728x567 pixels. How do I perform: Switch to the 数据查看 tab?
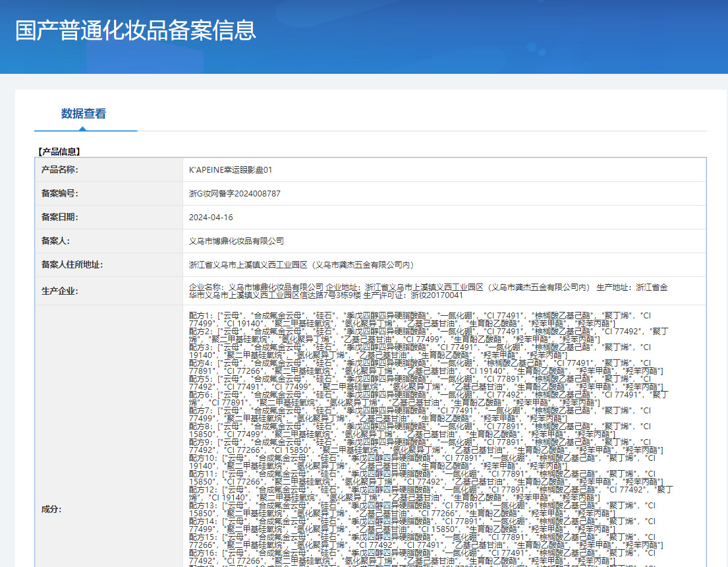[84, 113]
